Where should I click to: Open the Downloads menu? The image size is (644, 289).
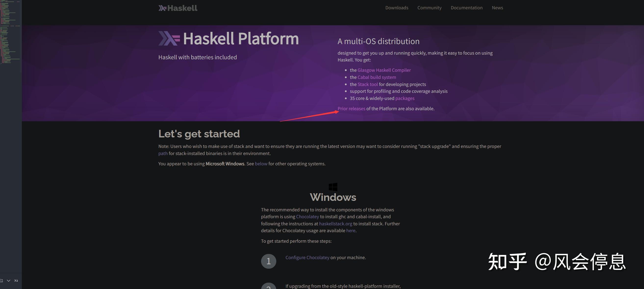396,8
